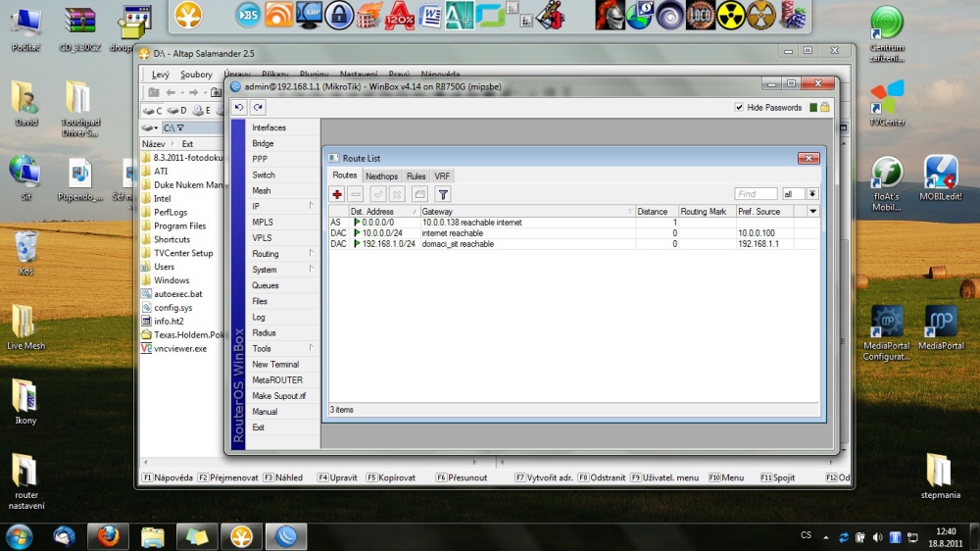
Task: Click the WinBox undo arrow icon
Action: pyautogui.click(x=239, y=108)
